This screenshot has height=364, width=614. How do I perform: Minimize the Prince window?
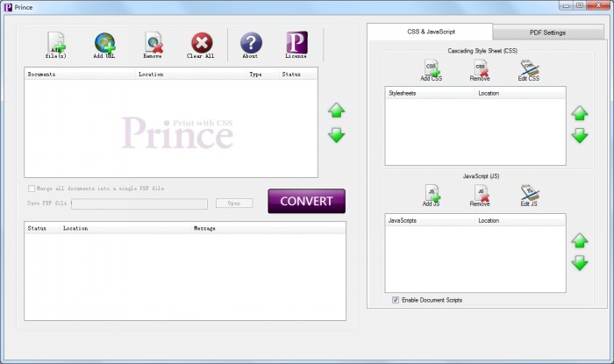click(x=566, y=5)
